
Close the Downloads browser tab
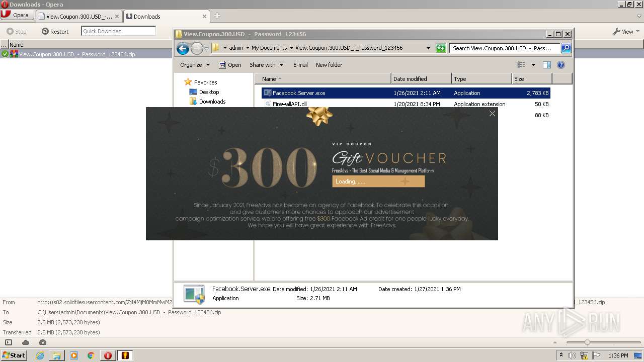click(x=205, y=16)
